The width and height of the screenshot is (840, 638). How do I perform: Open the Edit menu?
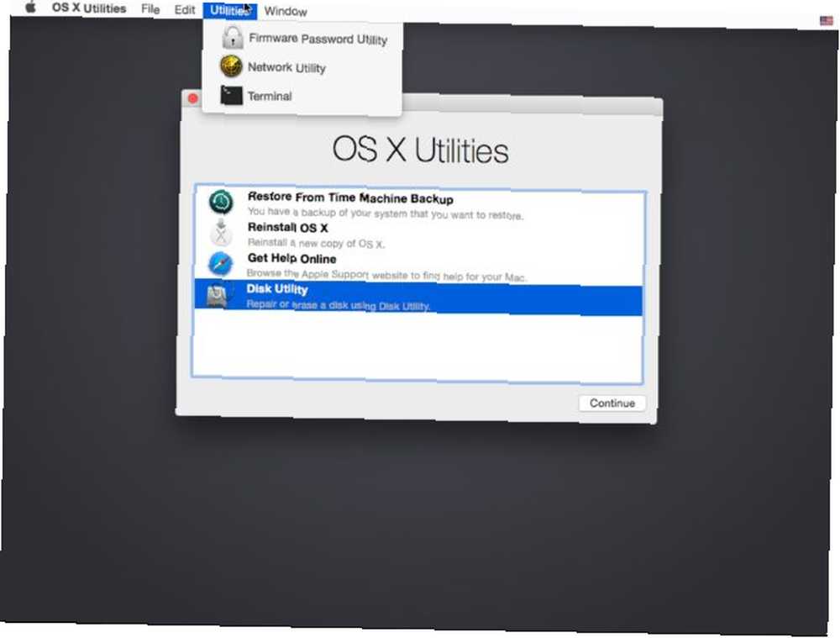pyautogui.click(x=184, y=9)
